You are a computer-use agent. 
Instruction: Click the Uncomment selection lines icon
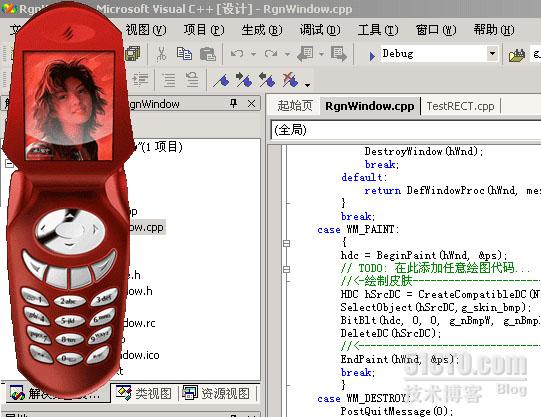tap(192, 79)
